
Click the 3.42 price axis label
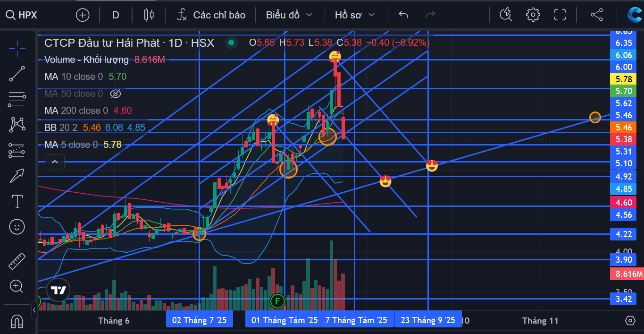coord(624,299)
